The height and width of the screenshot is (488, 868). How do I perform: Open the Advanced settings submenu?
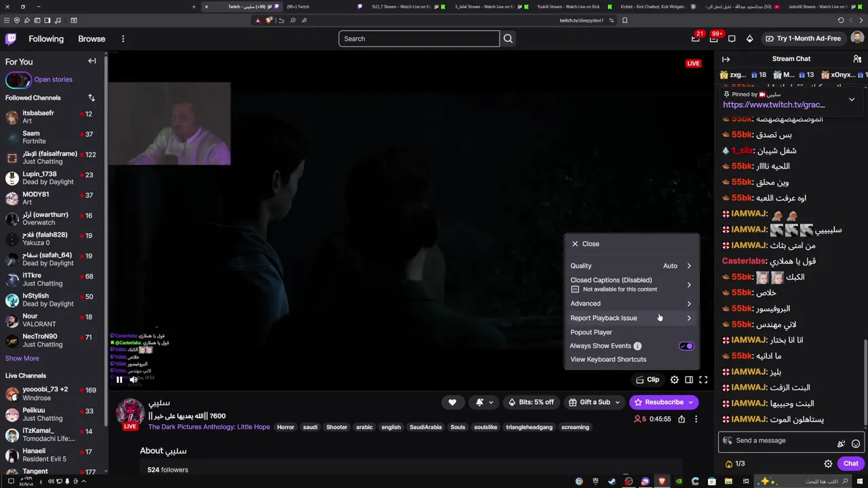click(x=631, y=304)
